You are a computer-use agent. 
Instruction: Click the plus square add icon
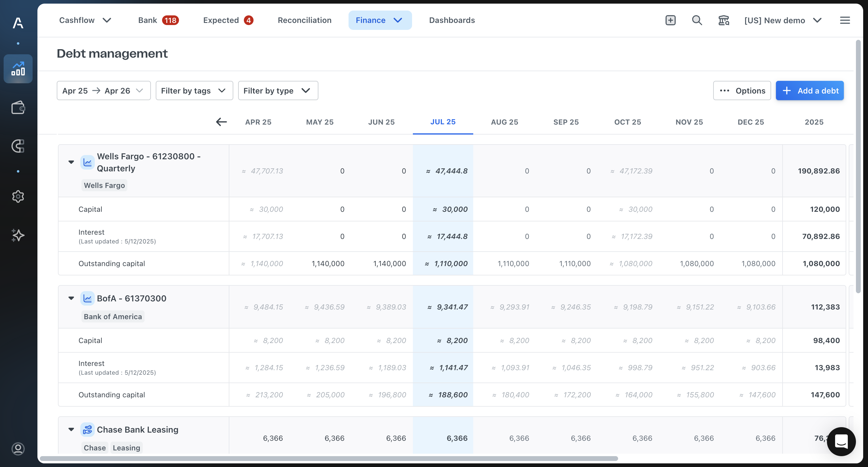(x=670, y=20)
